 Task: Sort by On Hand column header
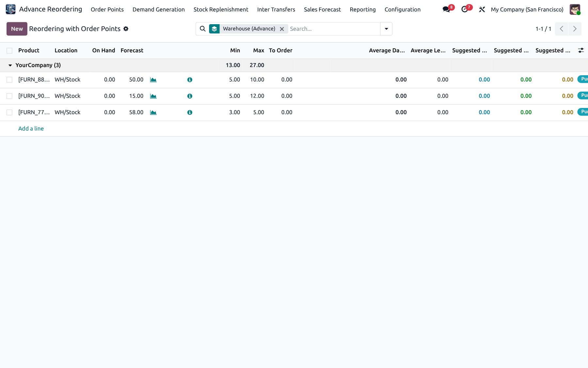click(x=104, y=50)
